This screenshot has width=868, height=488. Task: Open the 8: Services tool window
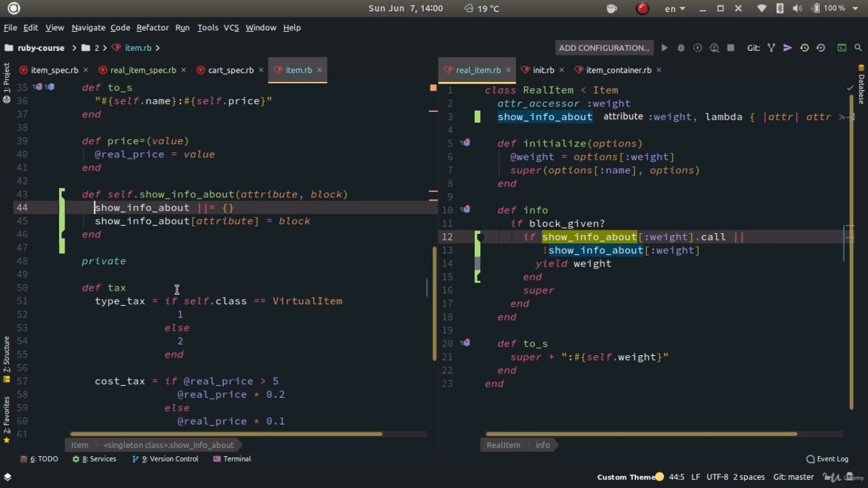pos(94,459)
